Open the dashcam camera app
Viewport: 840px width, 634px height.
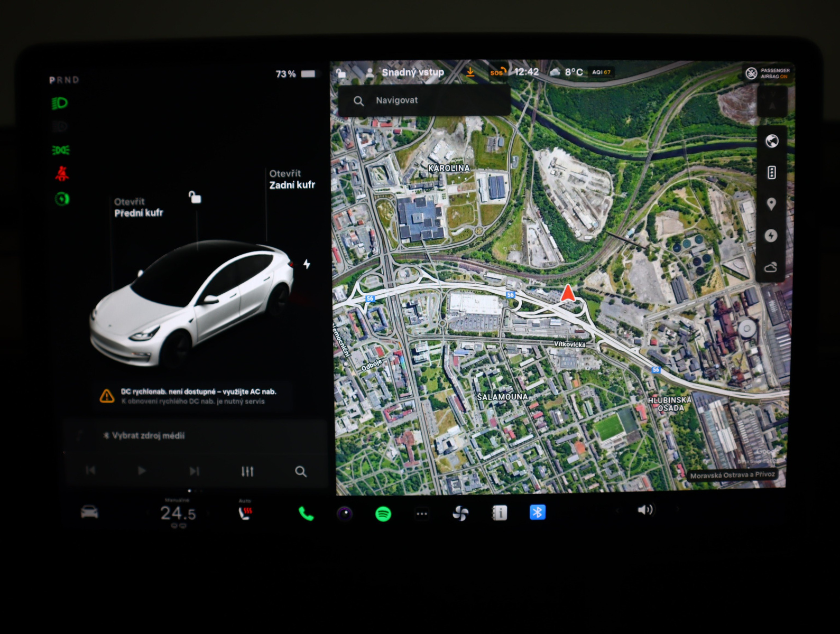[345, 514]
